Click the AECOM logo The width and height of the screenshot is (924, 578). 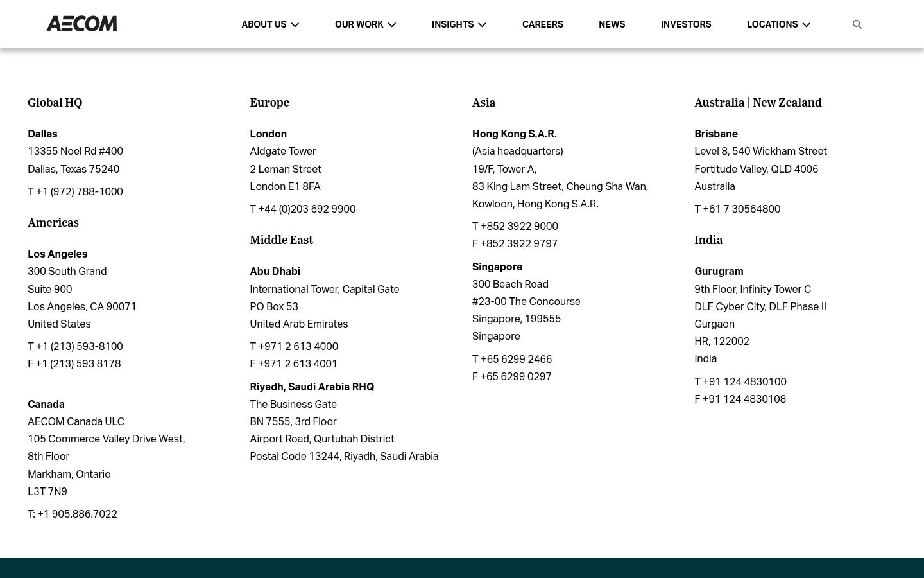click(81, 24)
